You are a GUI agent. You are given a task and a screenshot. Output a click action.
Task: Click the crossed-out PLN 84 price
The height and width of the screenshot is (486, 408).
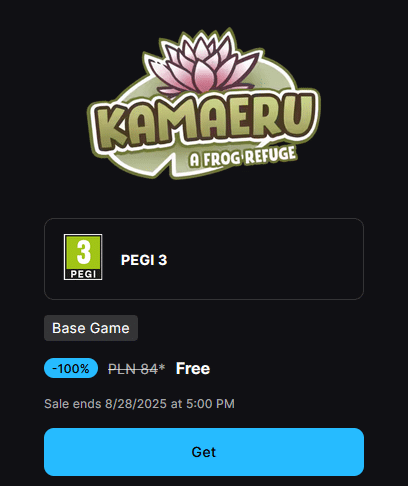[x=133, y=369]
